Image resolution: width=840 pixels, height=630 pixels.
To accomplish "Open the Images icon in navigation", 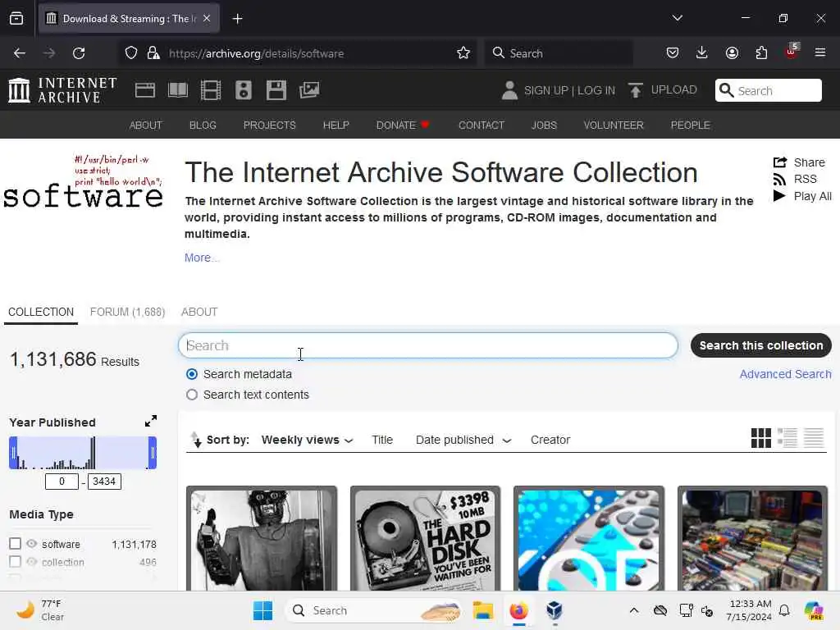I will click(x=309, y=90).
